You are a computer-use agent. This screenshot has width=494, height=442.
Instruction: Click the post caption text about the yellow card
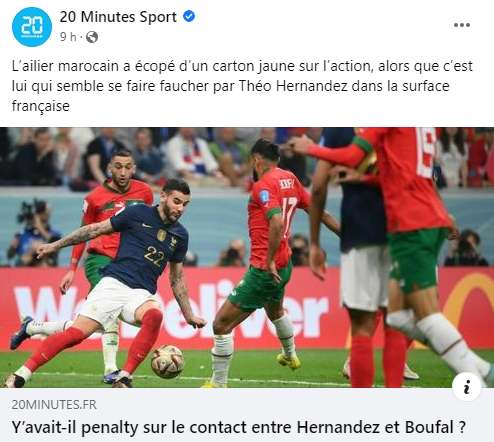242,86
